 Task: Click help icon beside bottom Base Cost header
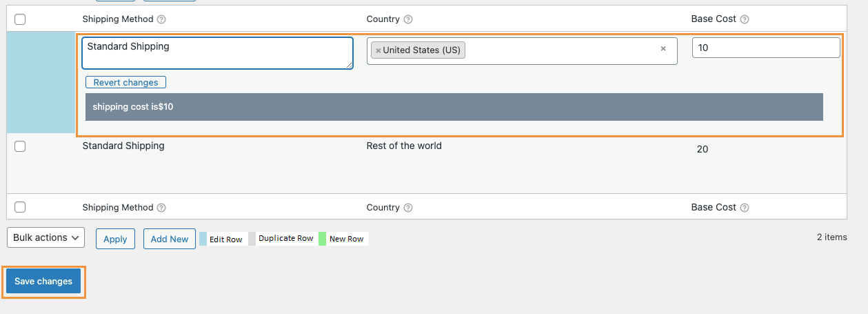[745, 208]
